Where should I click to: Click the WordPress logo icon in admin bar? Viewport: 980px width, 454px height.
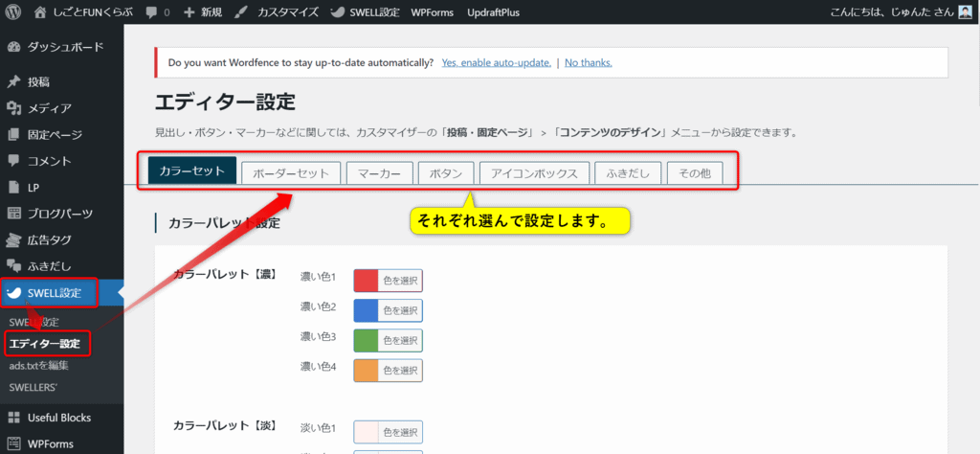[x=13, y=11]
